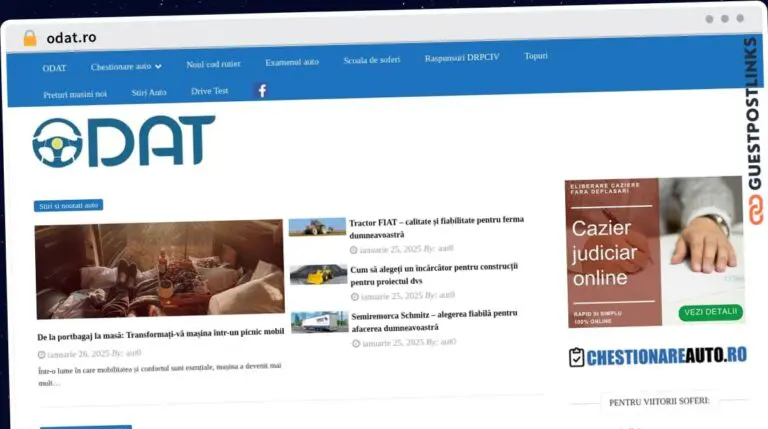768x429 pixels.
Task: Open the Topuri menu item
Action: 536,56
